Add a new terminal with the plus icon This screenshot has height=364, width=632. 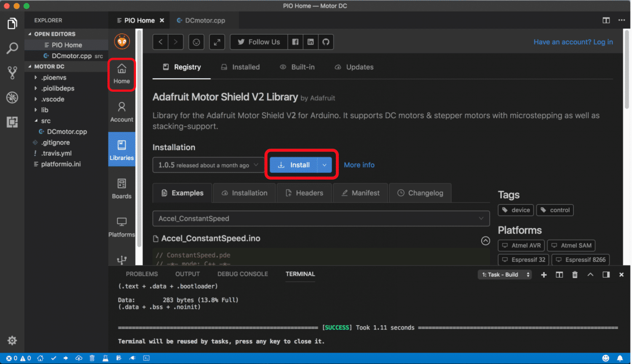(544, 275)
